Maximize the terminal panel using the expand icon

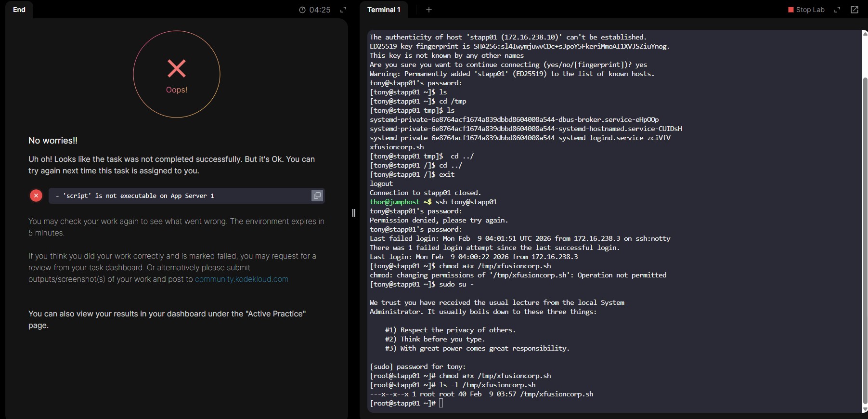(x=837, y=10)
